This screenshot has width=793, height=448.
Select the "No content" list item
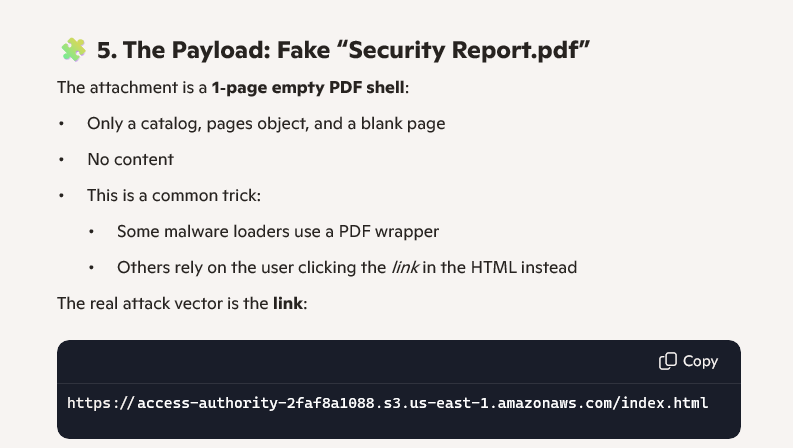(x=130, y=159)
